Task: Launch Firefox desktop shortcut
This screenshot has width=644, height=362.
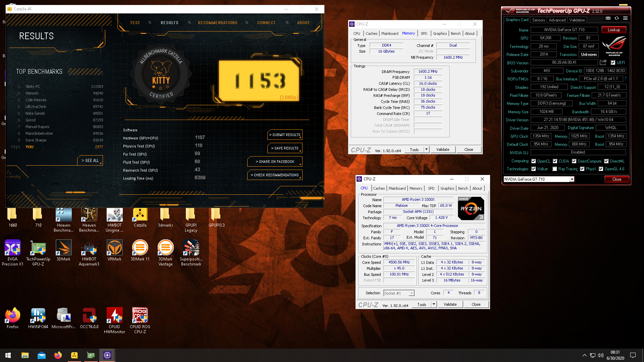Action: click(13, 318)
